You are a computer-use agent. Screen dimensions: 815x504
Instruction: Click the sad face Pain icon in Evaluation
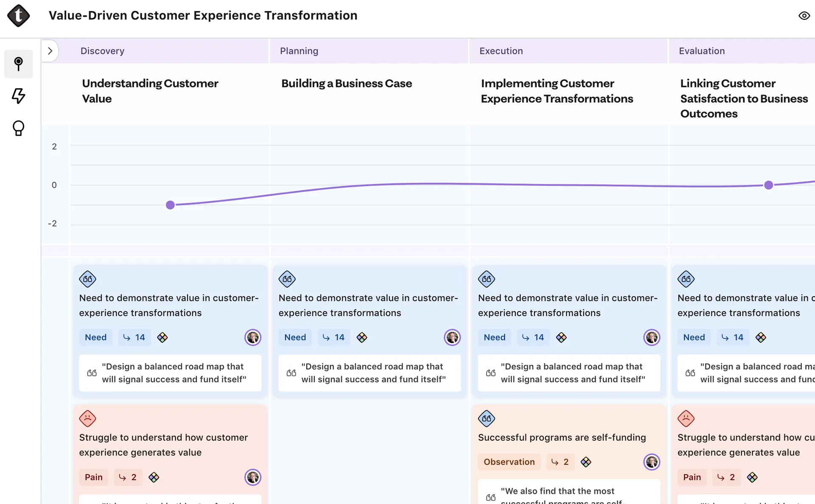[x=686, y=419]
